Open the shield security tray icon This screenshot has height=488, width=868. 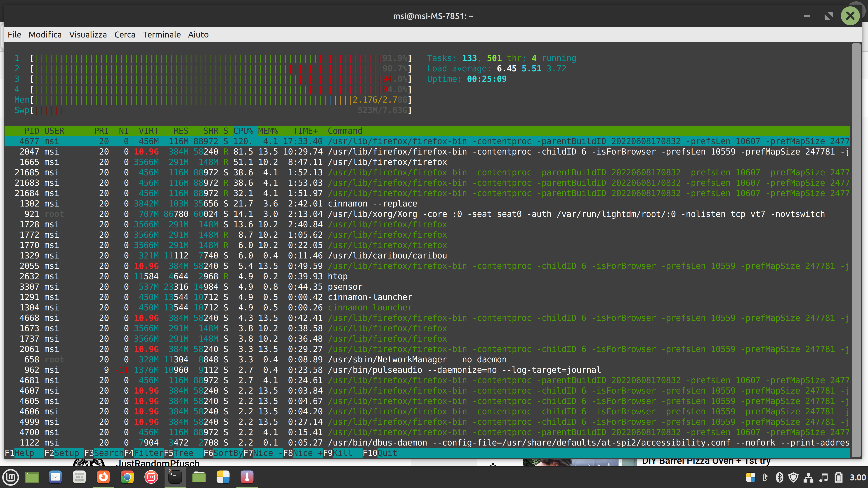pos(794,478)
